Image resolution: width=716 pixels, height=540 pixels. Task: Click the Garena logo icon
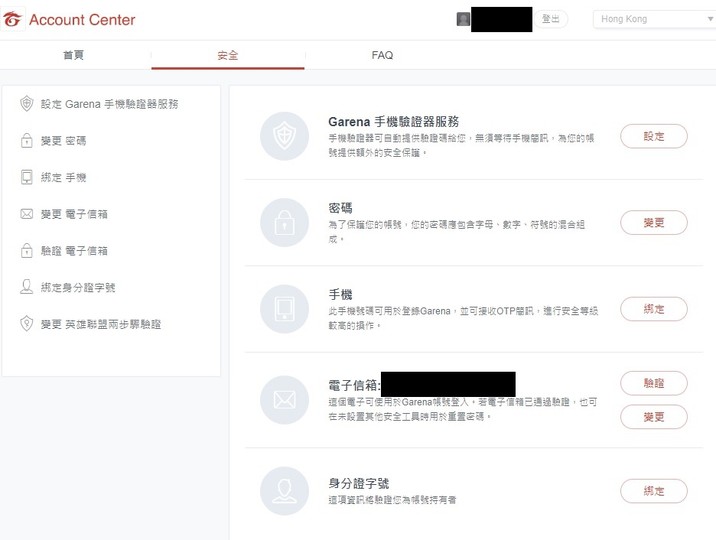(x=14, y=19)
